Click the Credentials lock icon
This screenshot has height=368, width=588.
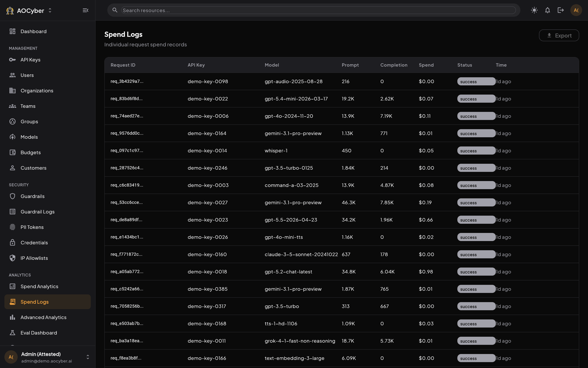(12, 243)
